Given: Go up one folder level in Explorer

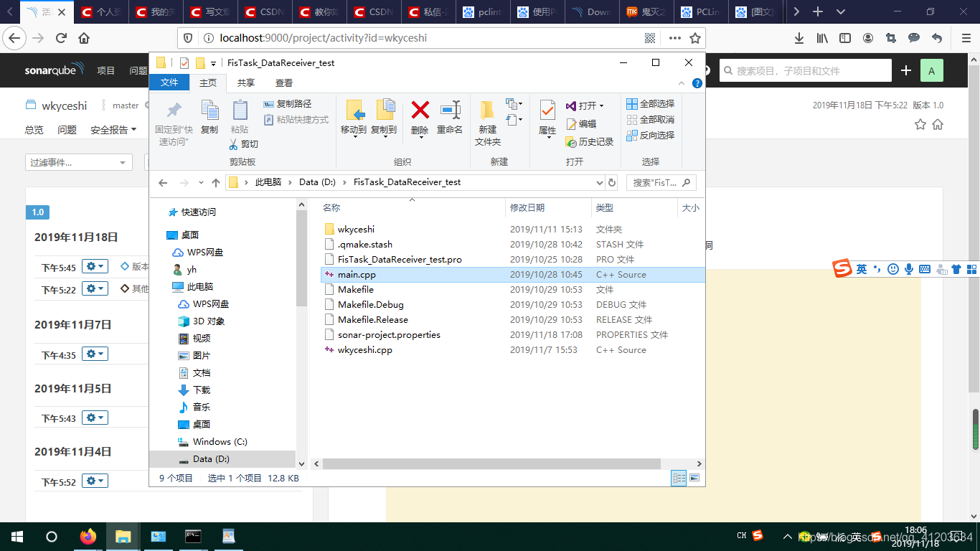Looking at the screenshot, I should 216,182.
